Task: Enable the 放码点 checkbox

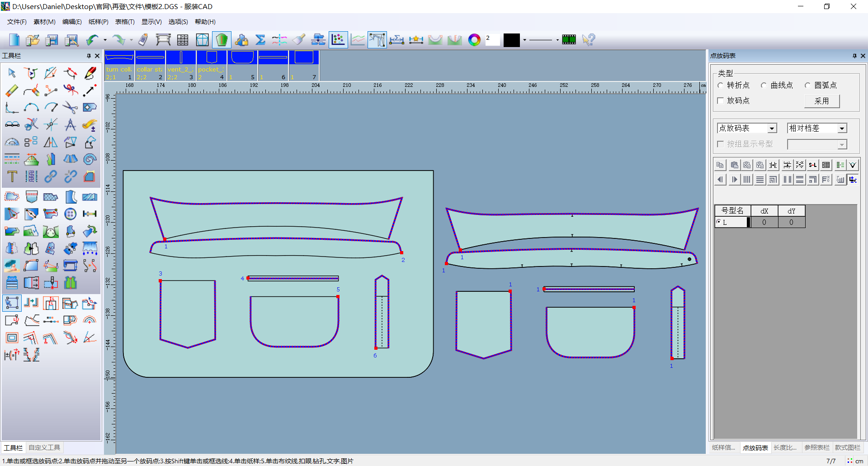Action: click(x=721, y=100)
